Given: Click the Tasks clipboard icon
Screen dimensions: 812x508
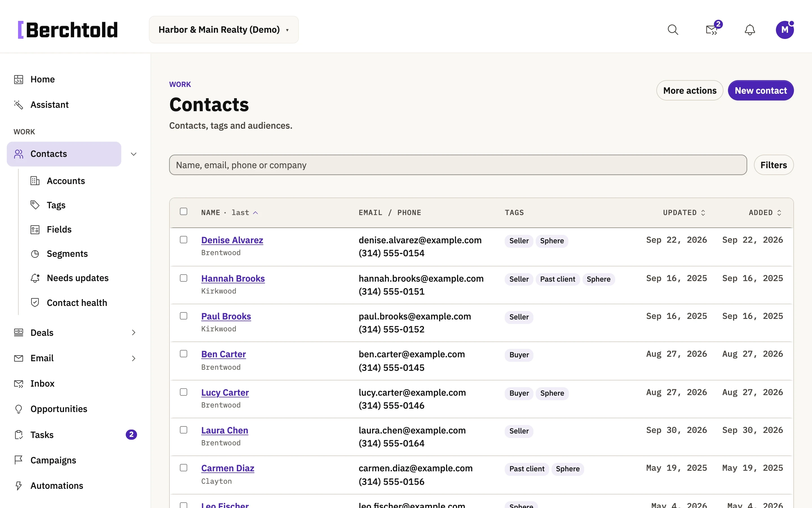Looking at the screenshot, I should [x=19, y=435].
